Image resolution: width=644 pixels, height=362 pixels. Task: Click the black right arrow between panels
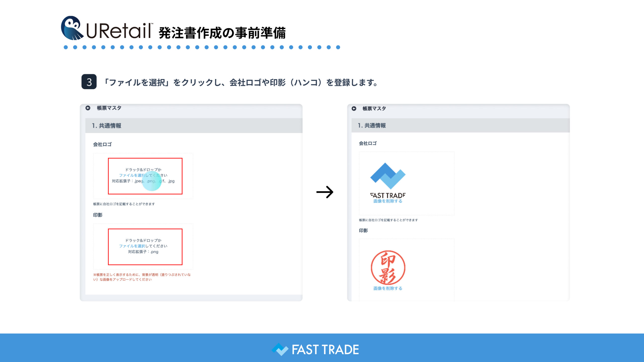point(325,192)
